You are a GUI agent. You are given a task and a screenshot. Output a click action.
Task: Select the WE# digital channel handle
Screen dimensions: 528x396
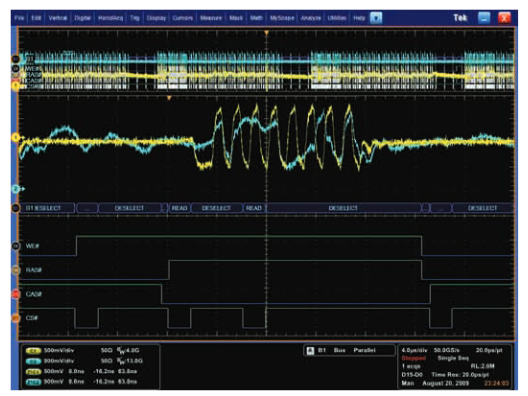point(15,246)
